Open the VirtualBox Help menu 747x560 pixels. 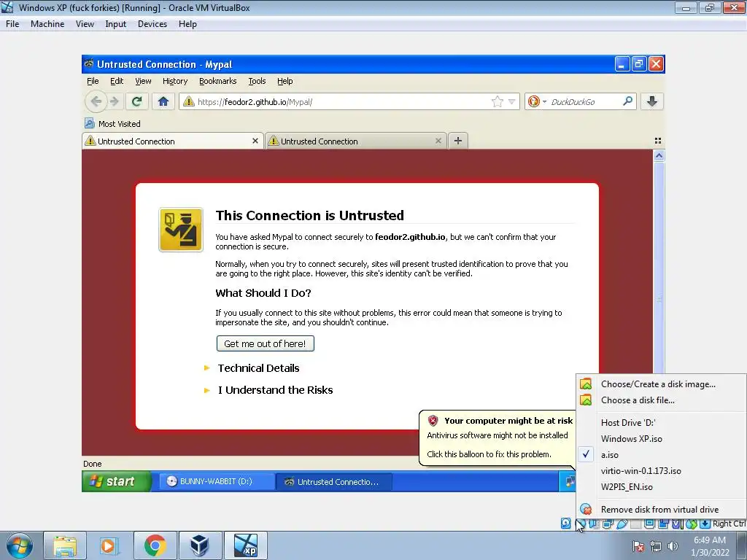(187, 24)
